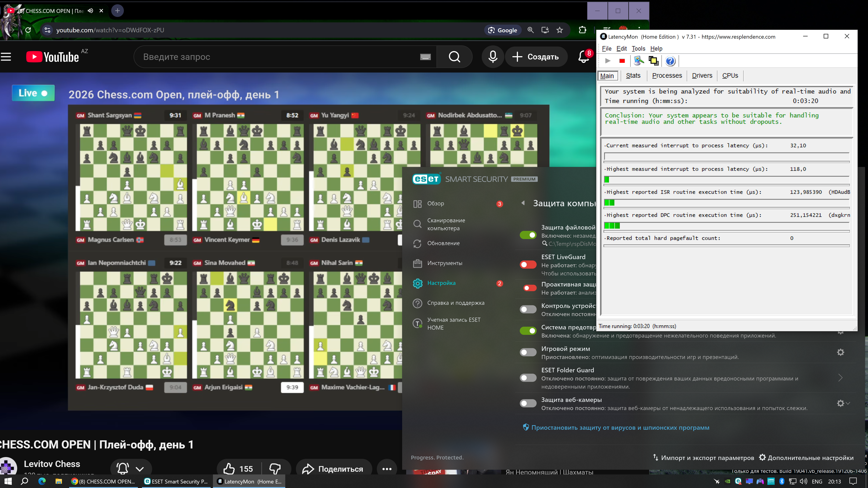The image size is (868, 488).
Task: Turn on Игровой режим switch
Action: pyautogui.click(x=528, y=352)
